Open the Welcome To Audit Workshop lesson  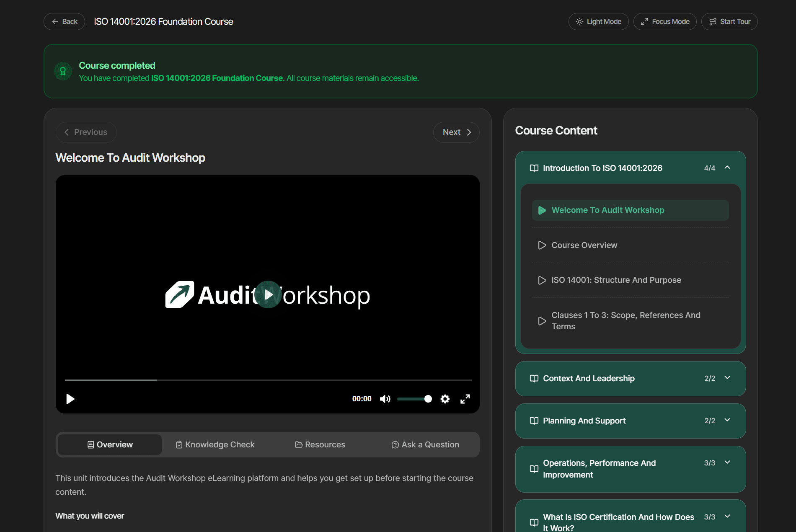[630, 210]
